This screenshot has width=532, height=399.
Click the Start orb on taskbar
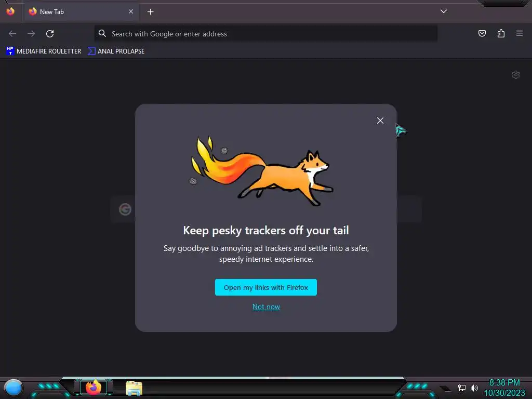[13, 388]
